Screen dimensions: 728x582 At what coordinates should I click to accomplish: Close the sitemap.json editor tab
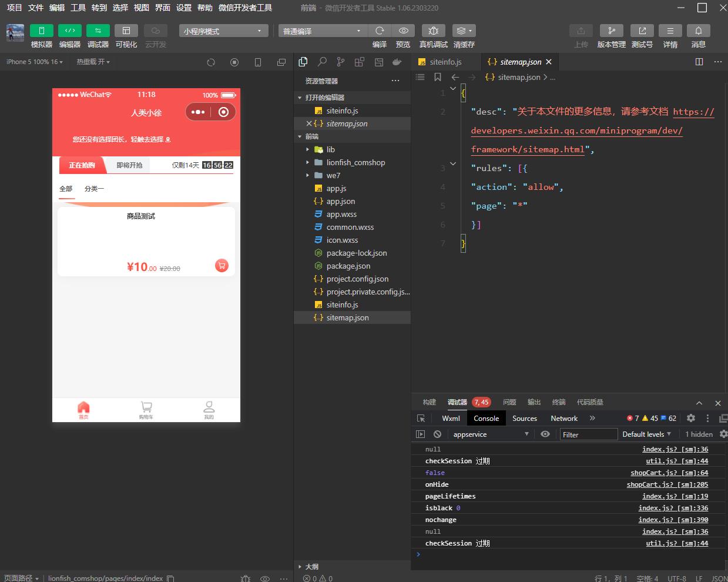(549, 62)
